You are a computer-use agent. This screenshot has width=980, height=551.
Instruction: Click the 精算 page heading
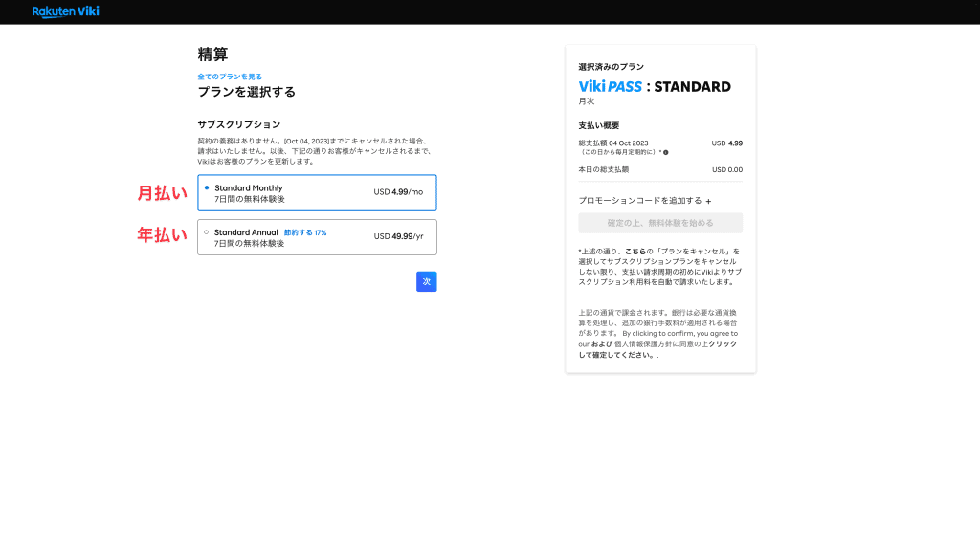pyautogui.click(x=212, y=55)
